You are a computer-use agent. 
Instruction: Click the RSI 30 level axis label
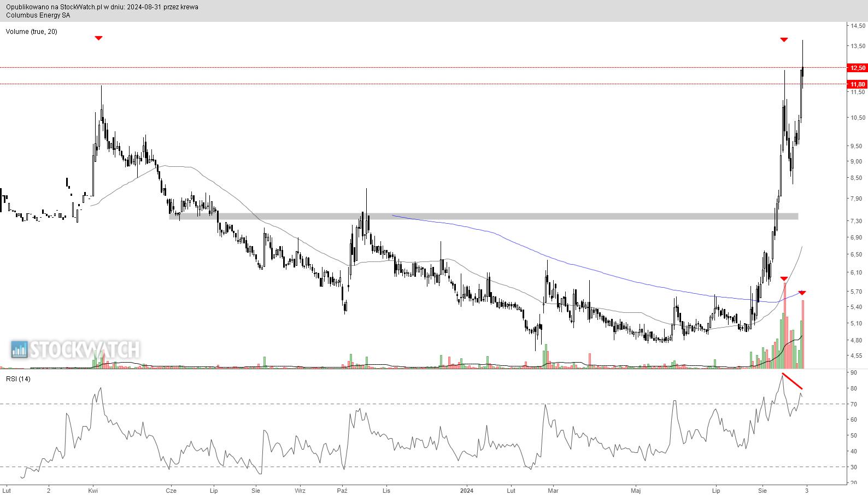(x=854, y=467)
